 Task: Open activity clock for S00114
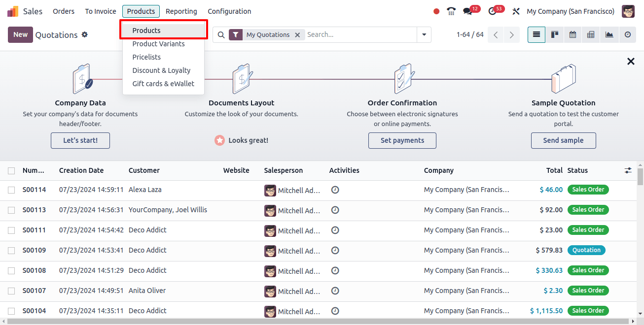pyautogui.click(x=335, y=190)
